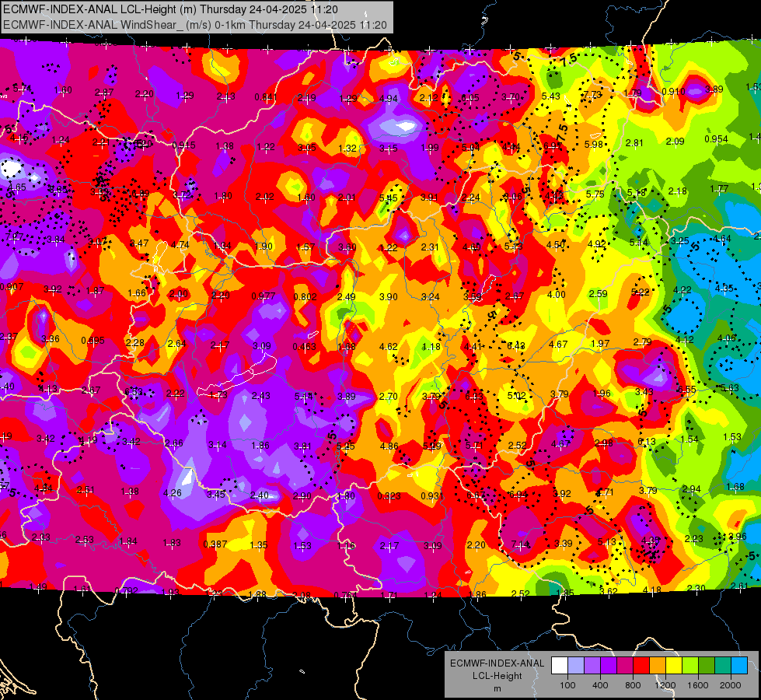761x700 pixels.
Task: Click the wind shear value 5.74
Action: pos(22,88)
